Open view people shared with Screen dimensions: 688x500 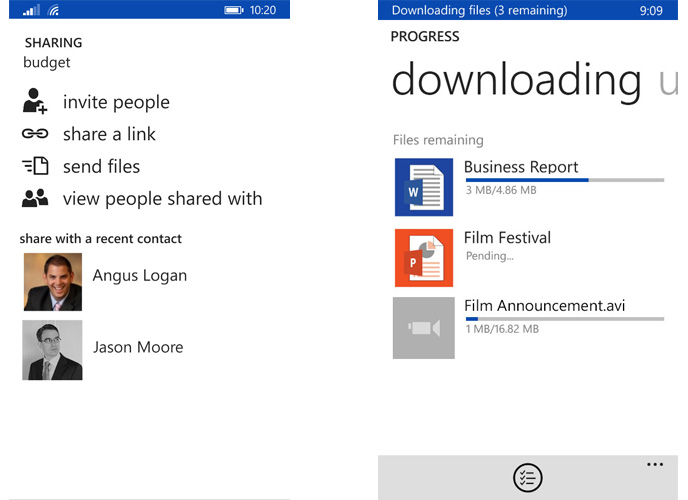162,199
